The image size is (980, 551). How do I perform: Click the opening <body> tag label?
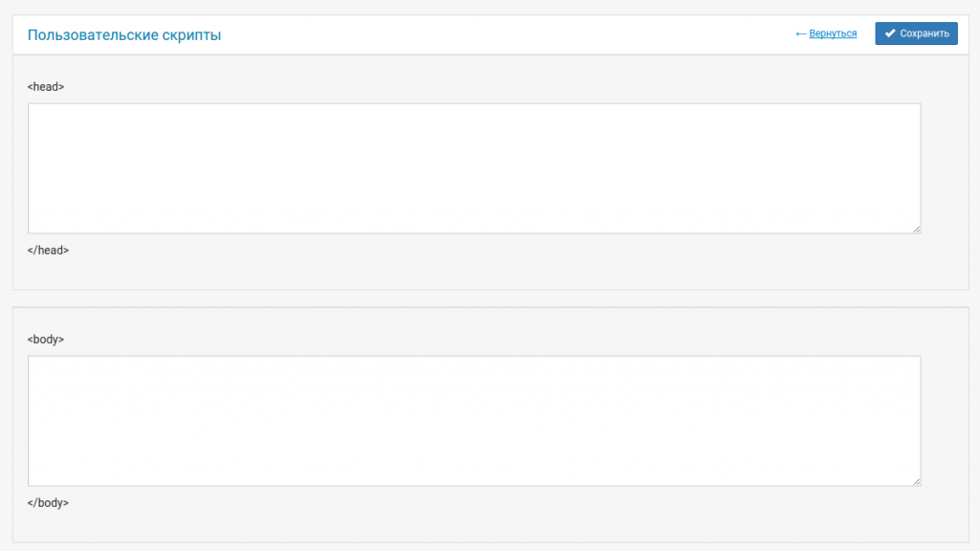(x=46, y=340)
